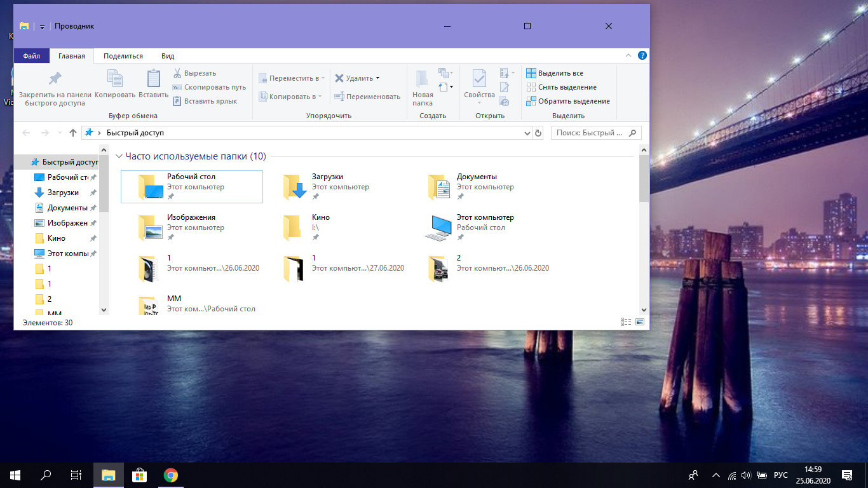Click the Вставить clipboard button
The width and height of the screenshot is (868, 488).
(x=153, y=84)
